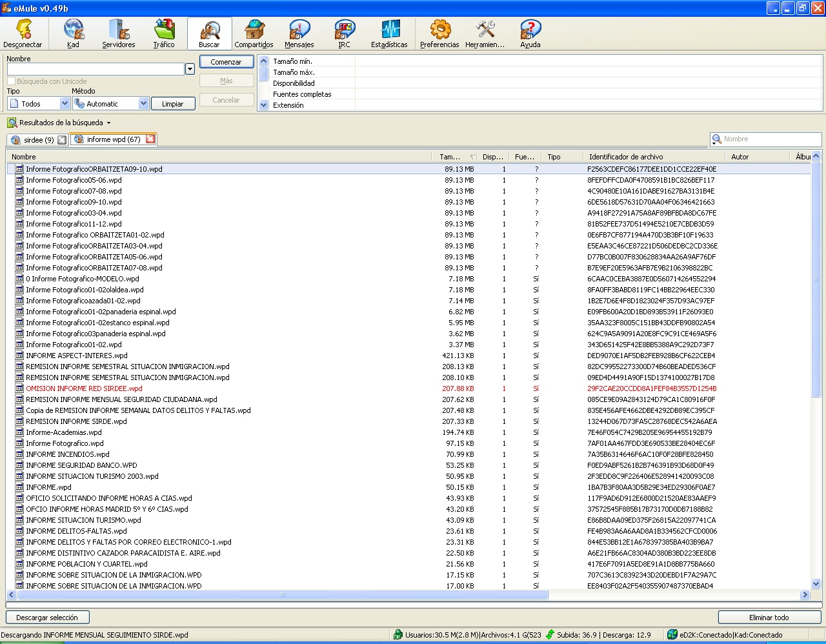Viewport: 826px width, 644px height.
Task: Expand the Resultados de la búsqueda dropdown arrow
Action: point(108,123)
